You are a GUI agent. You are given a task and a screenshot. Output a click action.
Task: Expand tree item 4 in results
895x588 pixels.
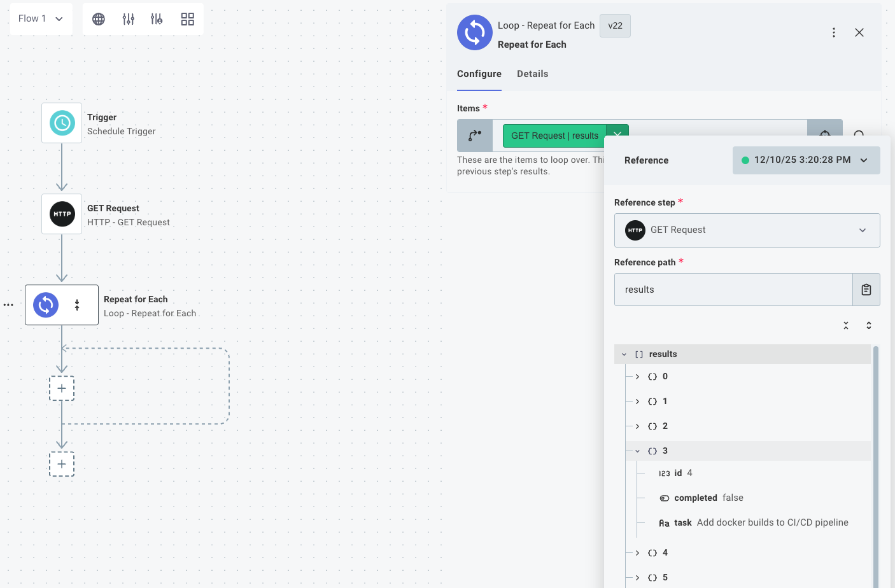637,552
